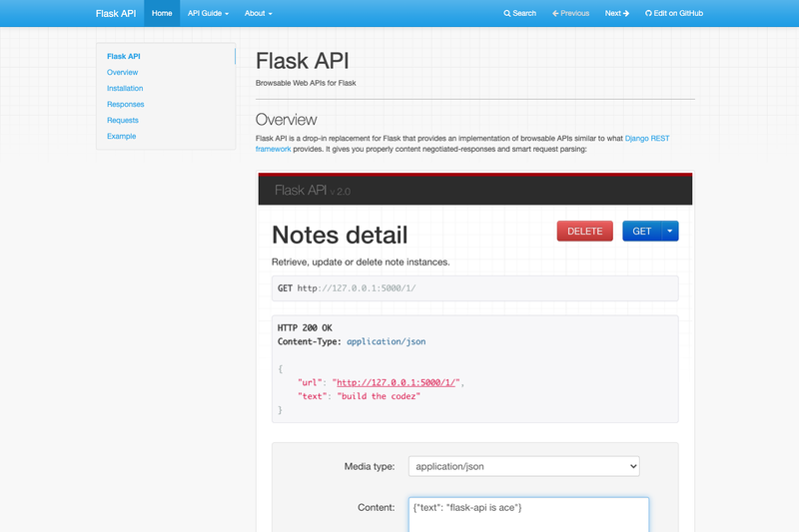
Task: Click the http://127.0.0.1:5000/1/ JSON url link
Action: pyautogui.click(x=396, y=382)
